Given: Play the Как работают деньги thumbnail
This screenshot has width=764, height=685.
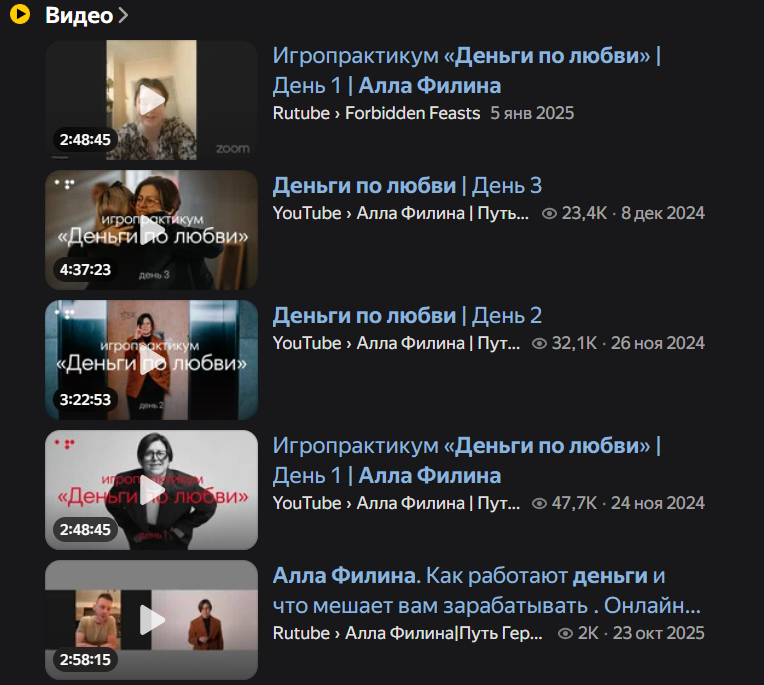Looking at the screenshot, I should point(152,620).
